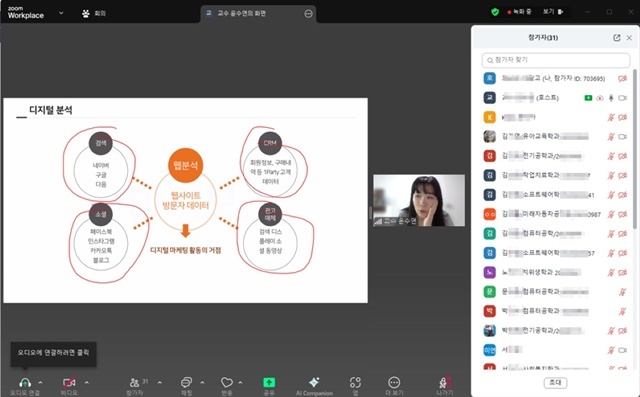Open Zoom Workplace dropdown chevron
Viewport: 640px width, 397px height.
click(61, 13)
